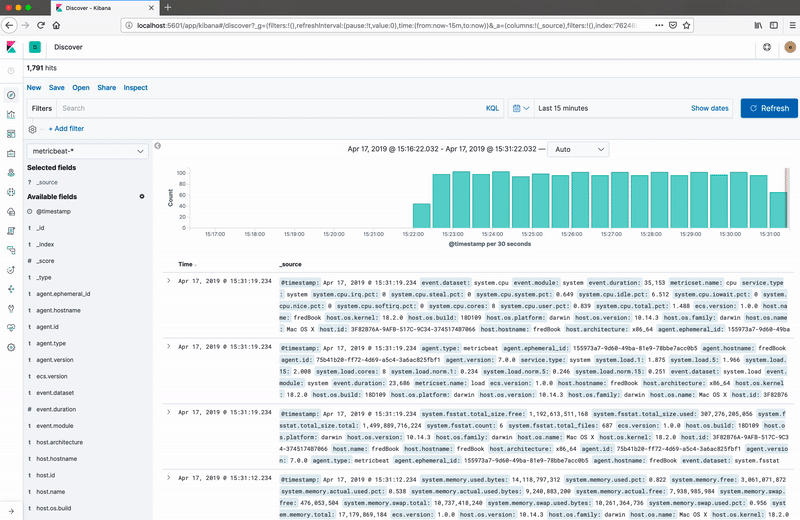Open the Discover compass icon in sidebar
Screen dimensions: 800x520
coord(11,95)
